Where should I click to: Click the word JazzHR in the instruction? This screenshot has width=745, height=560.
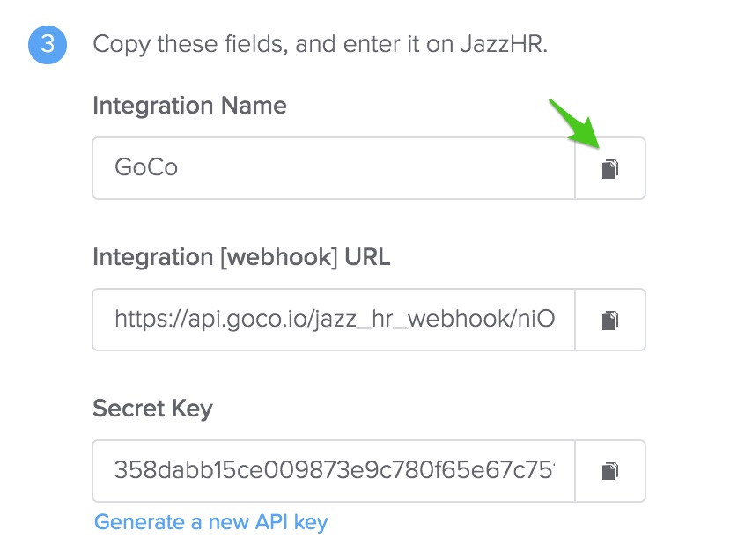point(504,44)
